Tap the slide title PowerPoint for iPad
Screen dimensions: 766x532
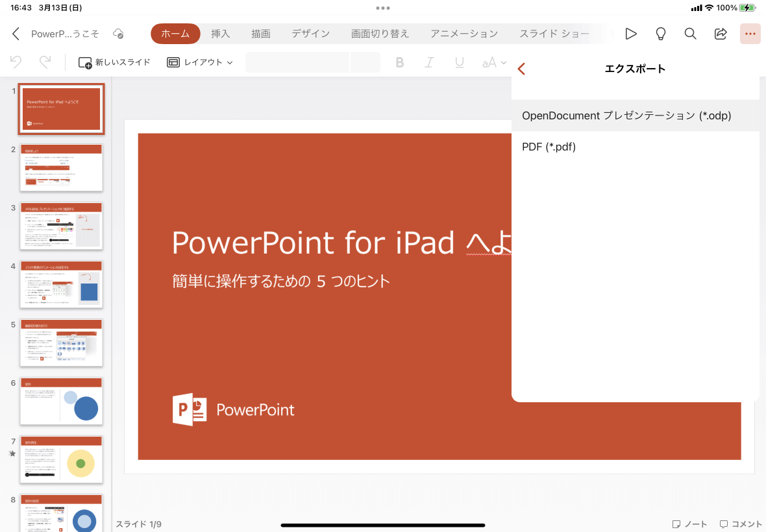[x=342, y=243]
